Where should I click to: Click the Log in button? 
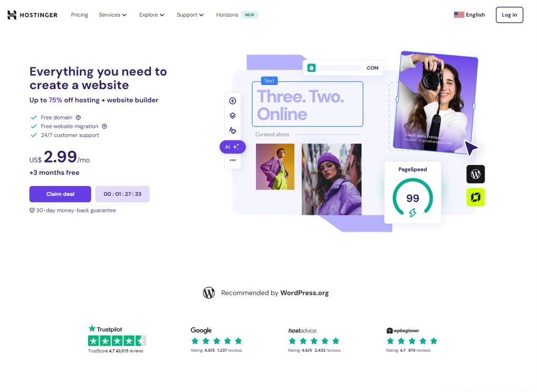coord(509,15)
